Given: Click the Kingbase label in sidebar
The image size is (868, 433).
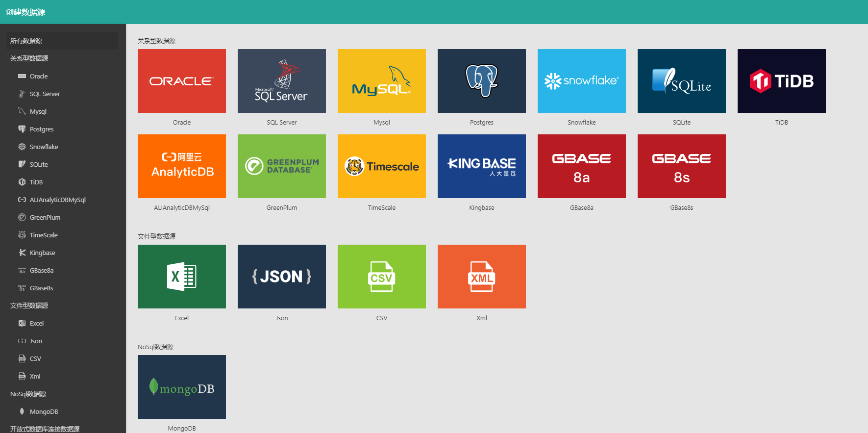Looking at the screenshot, I should [43, 253].
